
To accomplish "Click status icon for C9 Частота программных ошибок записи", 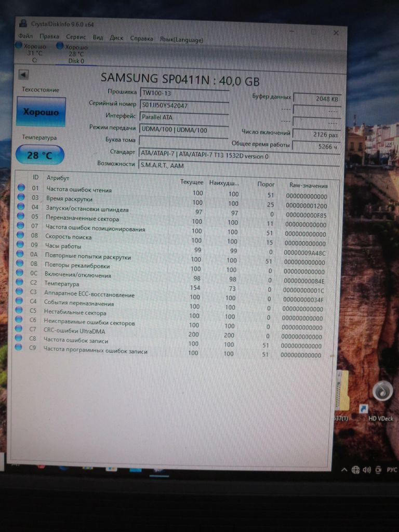I will [18, 347].
